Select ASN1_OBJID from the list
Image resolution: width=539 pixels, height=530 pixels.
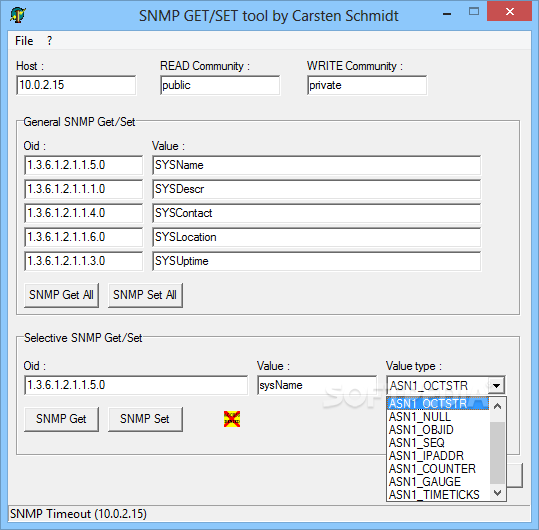pyautogui.click(x=438, y=430)
